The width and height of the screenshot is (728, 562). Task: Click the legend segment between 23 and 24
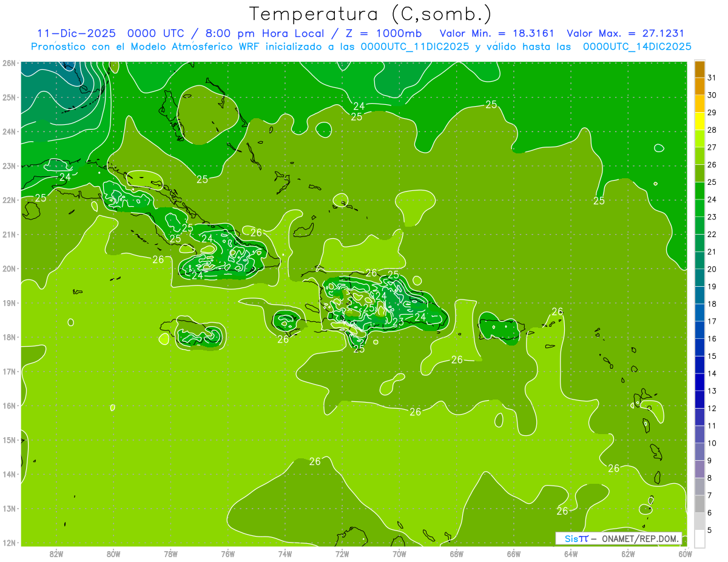(x=699, y=208)
